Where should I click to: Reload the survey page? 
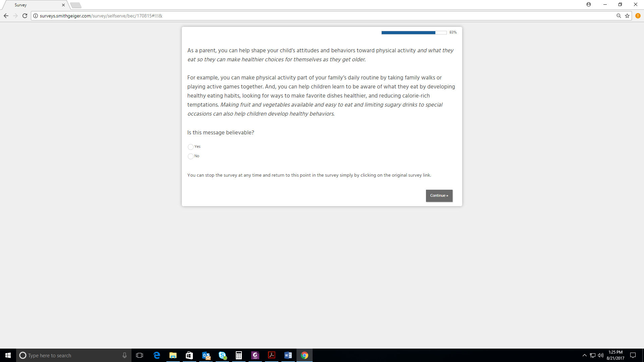point(25,16)
